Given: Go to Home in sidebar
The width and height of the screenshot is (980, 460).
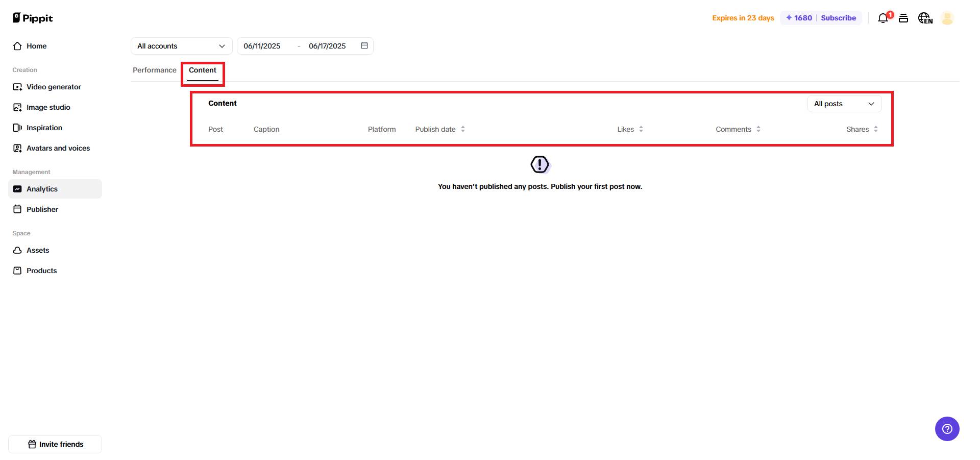Looking at the screenshot, I should coord(55,46).
